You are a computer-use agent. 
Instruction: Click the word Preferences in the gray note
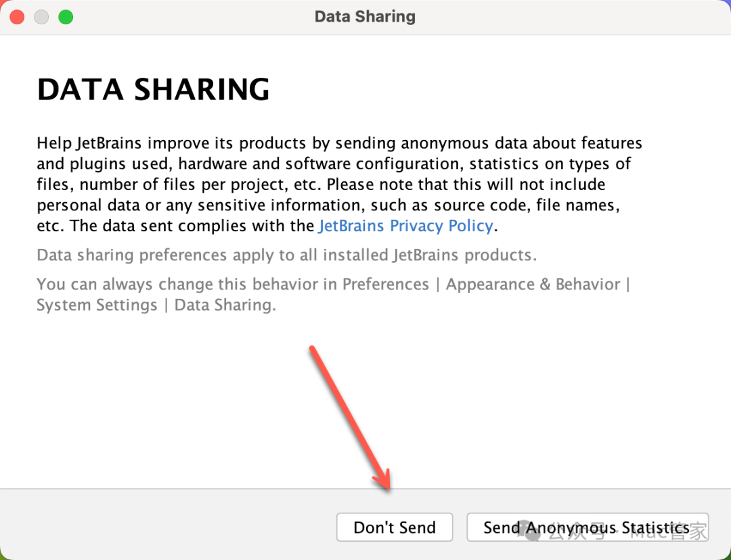coord(386,284)
